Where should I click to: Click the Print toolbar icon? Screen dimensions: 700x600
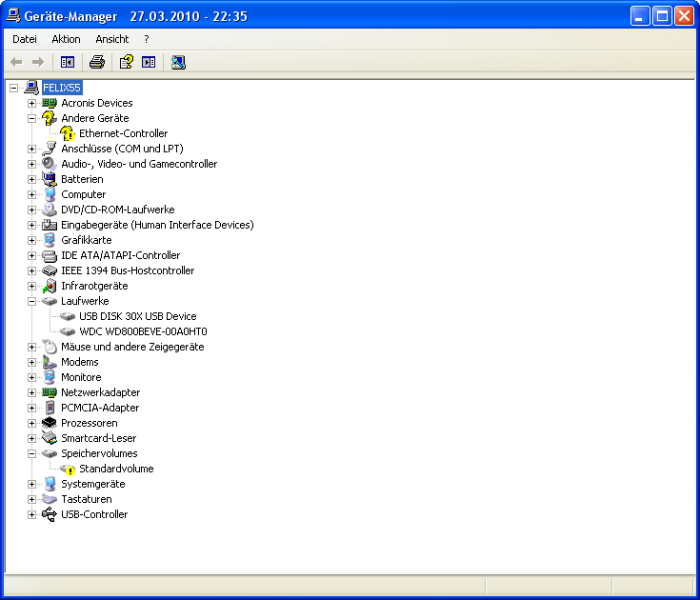97,62
